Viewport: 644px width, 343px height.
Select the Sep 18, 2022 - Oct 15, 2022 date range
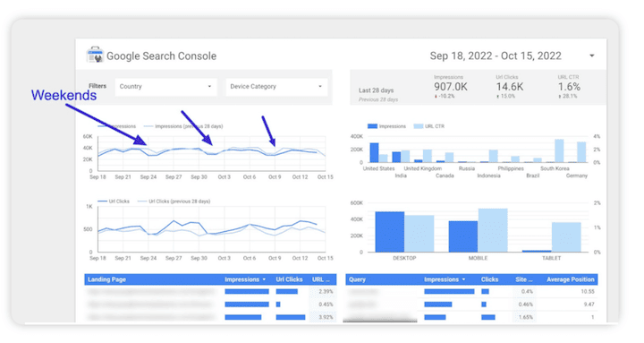[x=496, y=56]
